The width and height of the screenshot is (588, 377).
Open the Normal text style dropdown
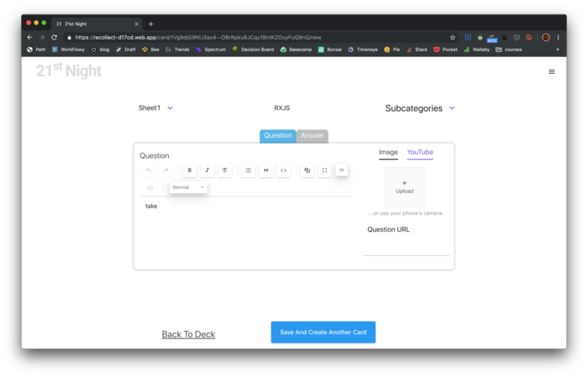click(x=188, y=187)
